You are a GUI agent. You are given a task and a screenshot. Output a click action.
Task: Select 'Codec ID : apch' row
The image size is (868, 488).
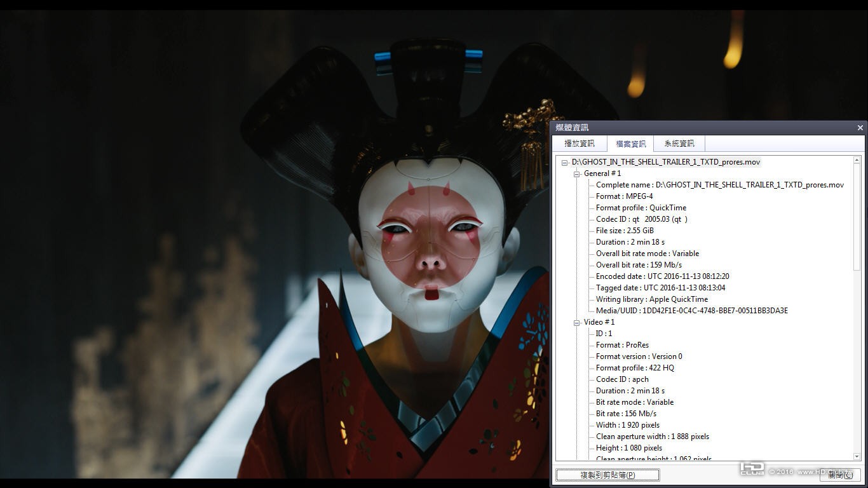pos(623,379)
